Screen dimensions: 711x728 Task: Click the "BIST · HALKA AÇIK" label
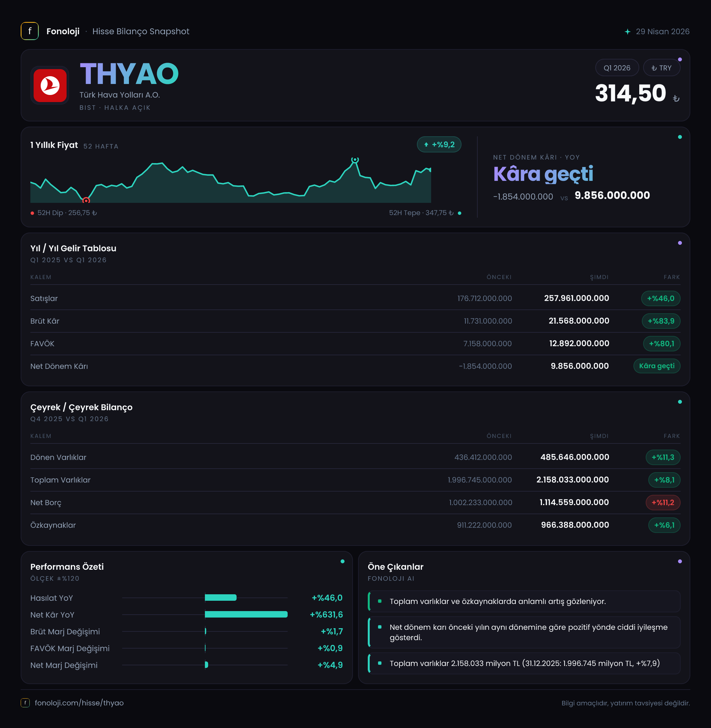point(115,108)
